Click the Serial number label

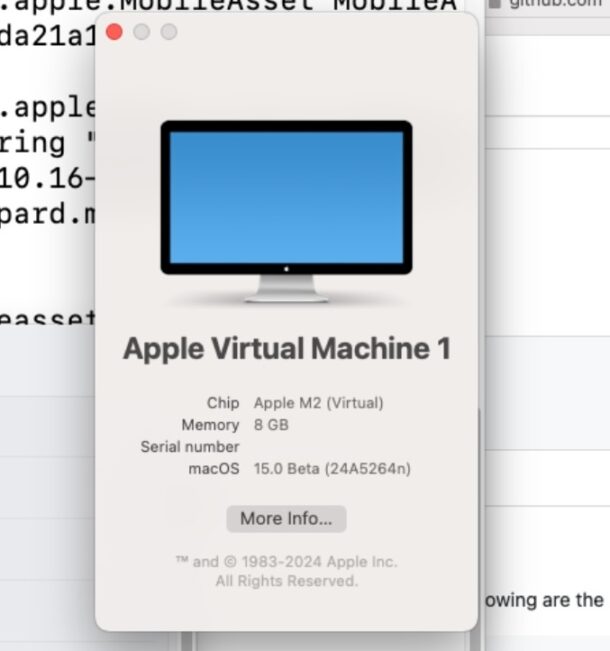point(190,447)
